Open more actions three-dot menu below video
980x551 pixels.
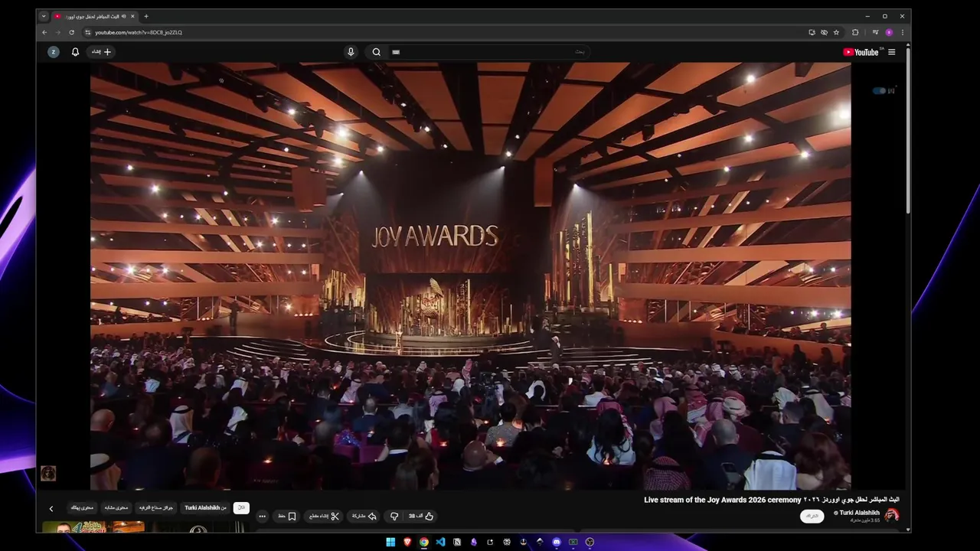(262, 517)
